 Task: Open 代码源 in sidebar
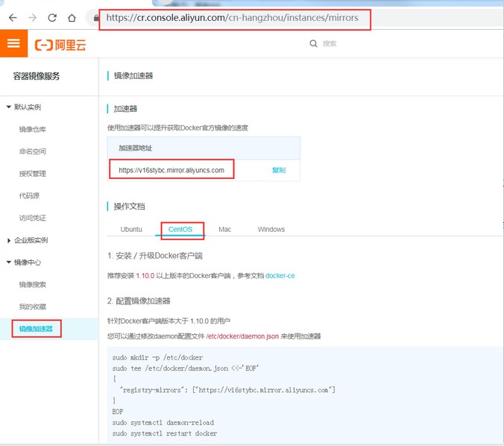point(29,195)
